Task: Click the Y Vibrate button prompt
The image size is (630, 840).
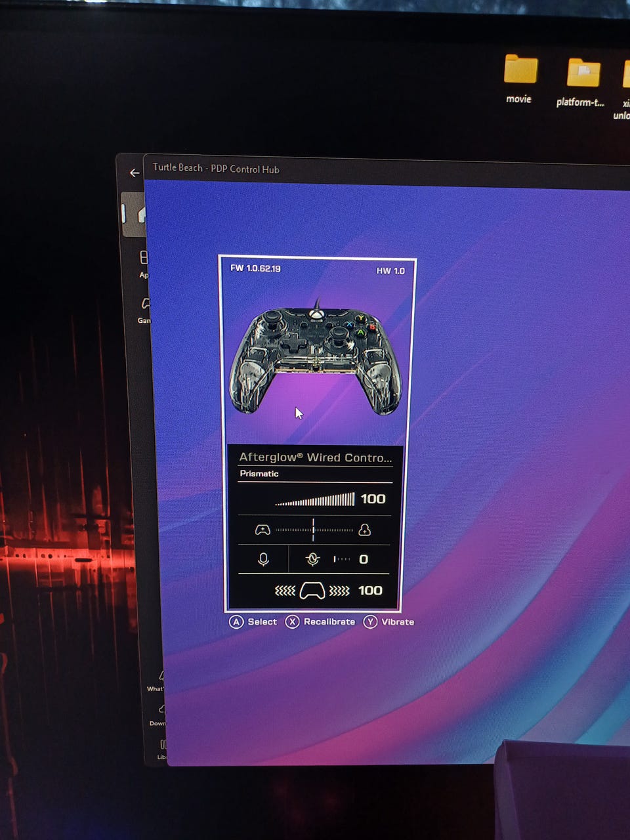Action: [x=389, y=621]
